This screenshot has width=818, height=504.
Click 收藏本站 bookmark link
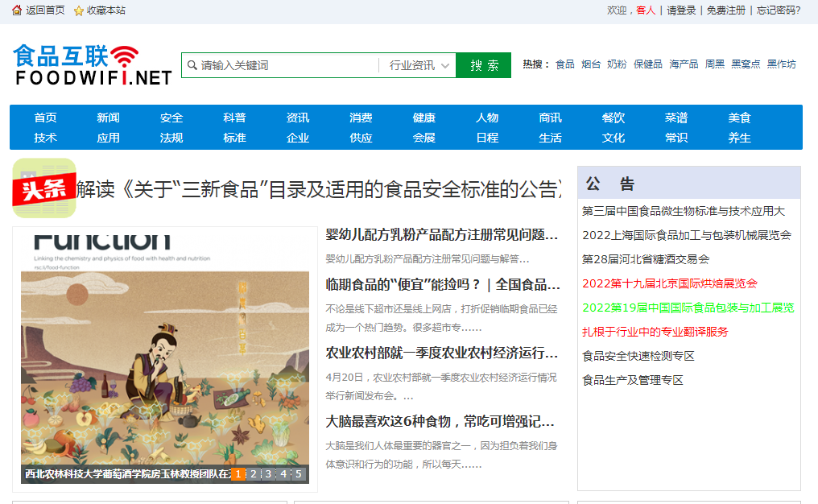pyautogui.click(x=106, y=10)
